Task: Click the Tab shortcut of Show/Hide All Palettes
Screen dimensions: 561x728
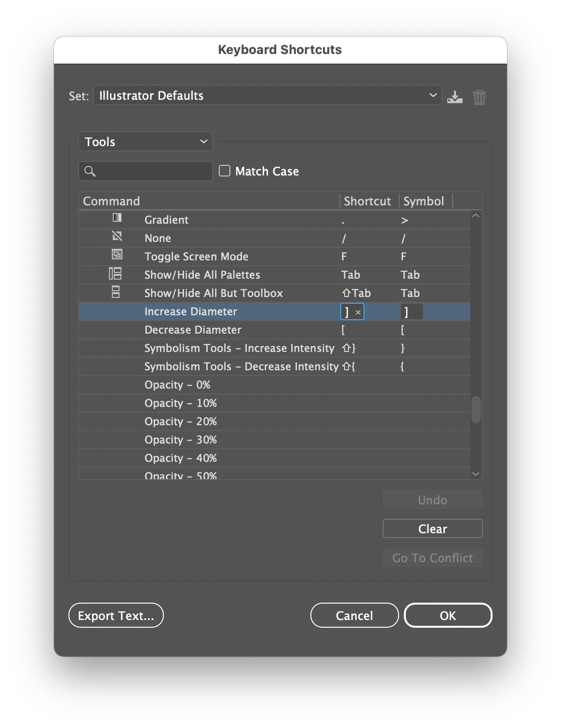Action: [x=350, y=275]
